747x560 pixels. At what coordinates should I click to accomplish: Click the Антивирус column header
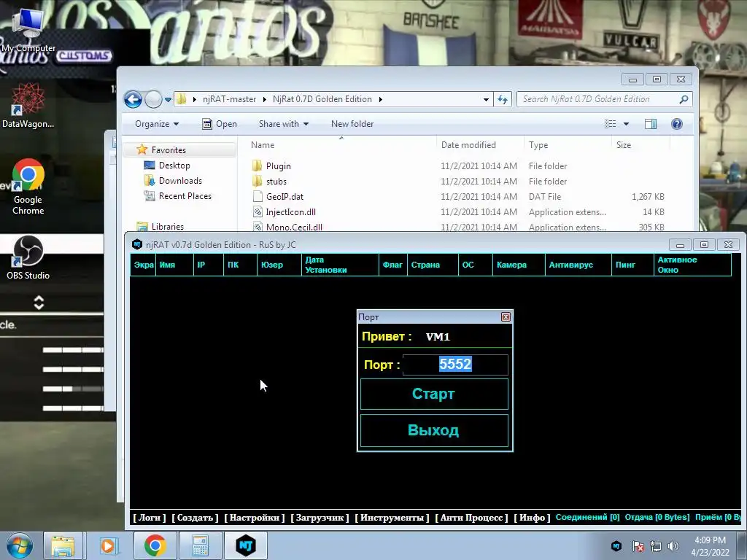(x=578, y=265)
